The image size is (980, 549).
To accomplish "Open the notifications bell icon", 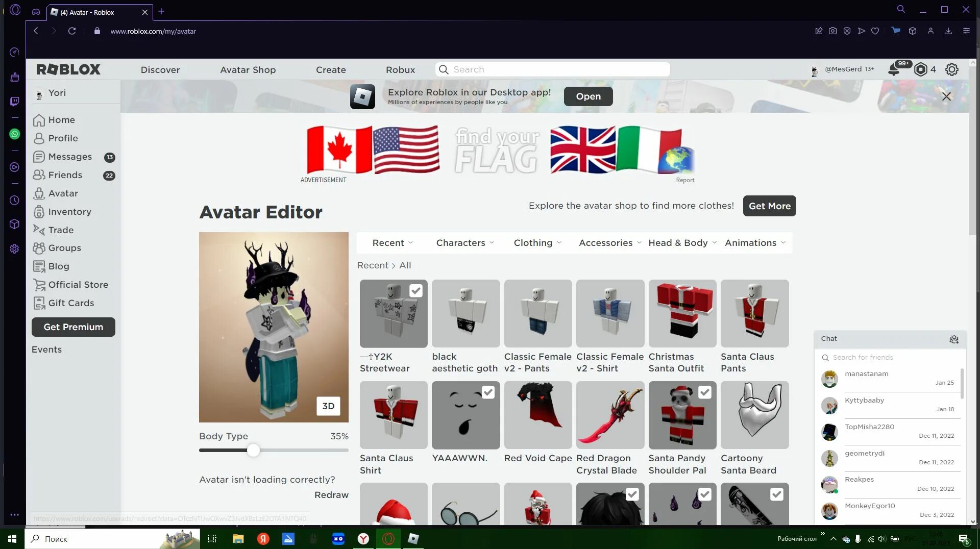I will click(x=894, y=69).
